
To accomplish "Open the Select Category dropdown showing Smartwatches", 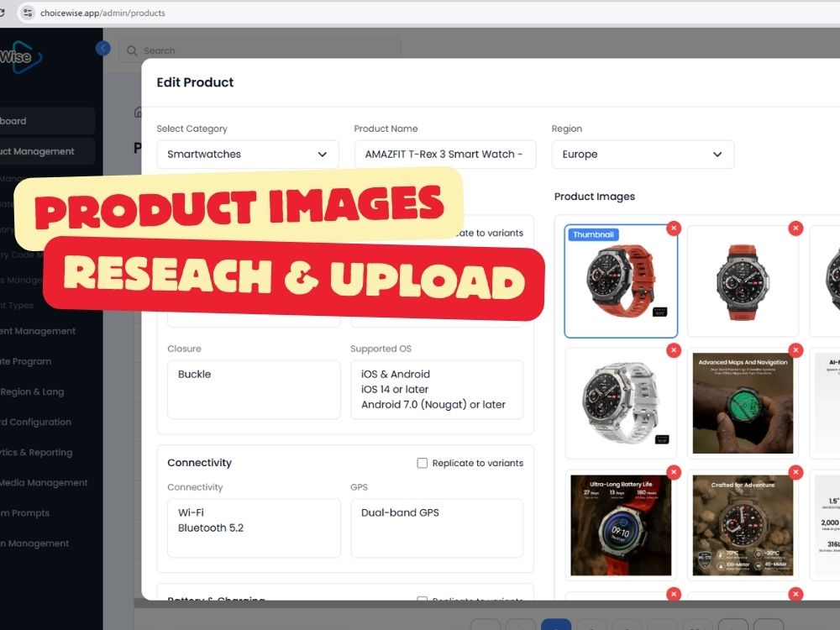I will click(248, 155).
